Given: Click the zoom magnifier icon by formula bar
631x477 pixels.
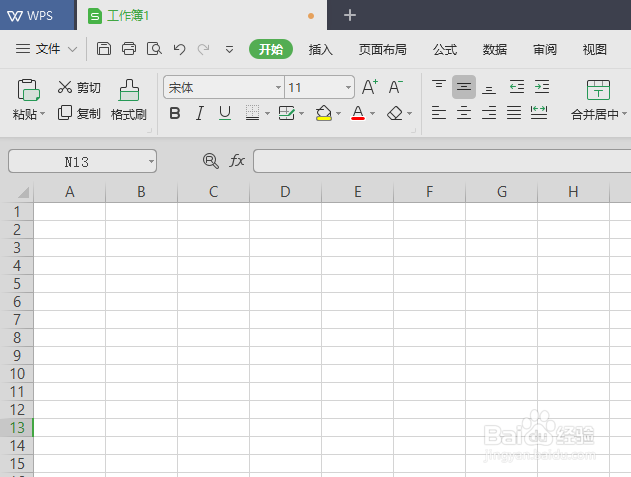Looking at the screenshot, I should (211, 161).
